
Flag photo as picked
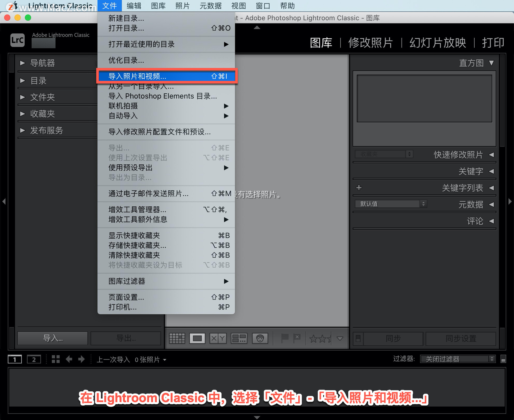click(x=285, y=338)
